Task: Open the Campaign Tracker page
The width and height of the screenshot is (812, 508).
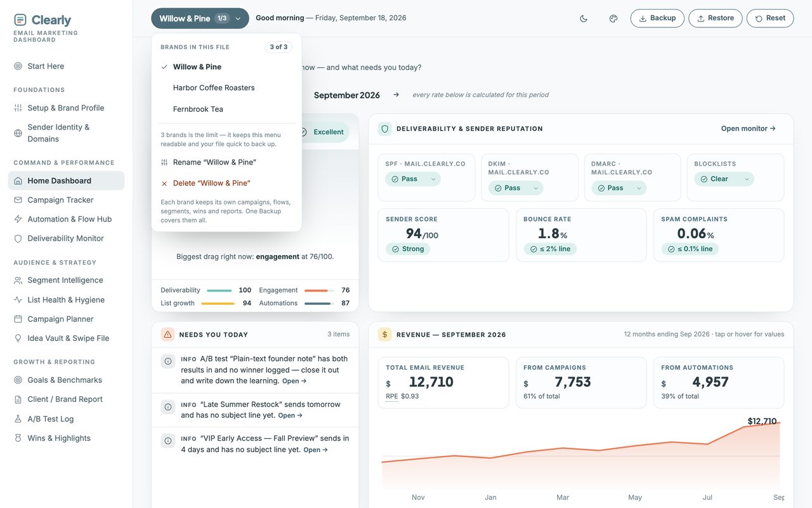Action: pyautogui.click(x=66, y=200)
